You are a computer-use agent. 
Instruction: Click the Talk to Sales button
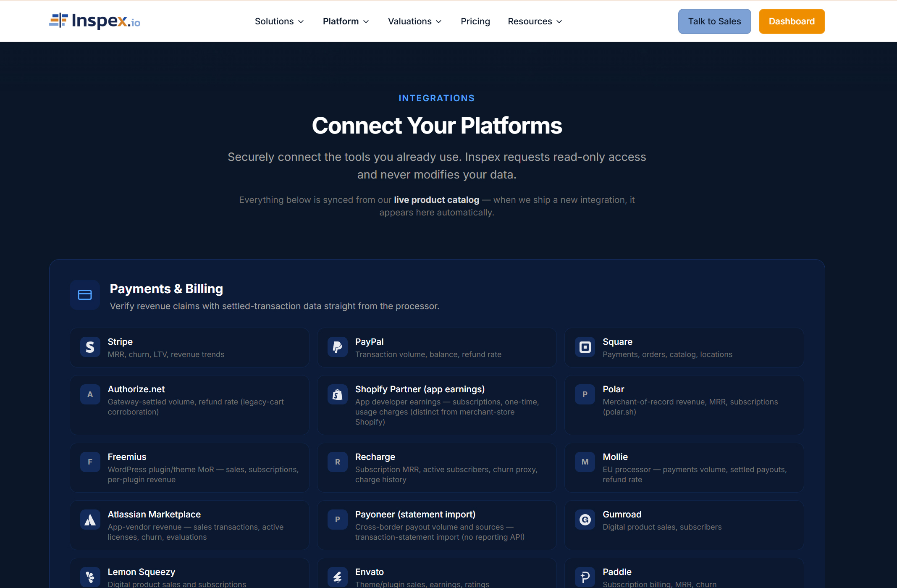coord(714,21)
